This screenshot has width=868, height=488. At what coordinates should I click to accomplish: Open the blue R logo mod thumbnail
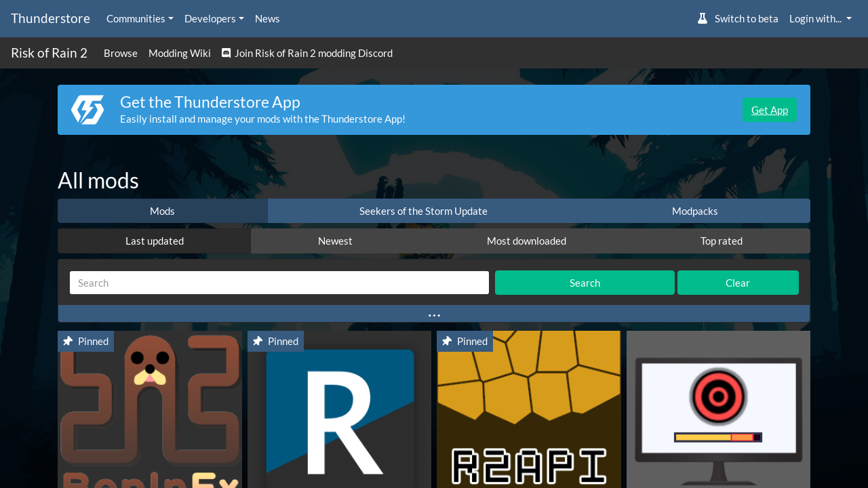click(339, 409)
